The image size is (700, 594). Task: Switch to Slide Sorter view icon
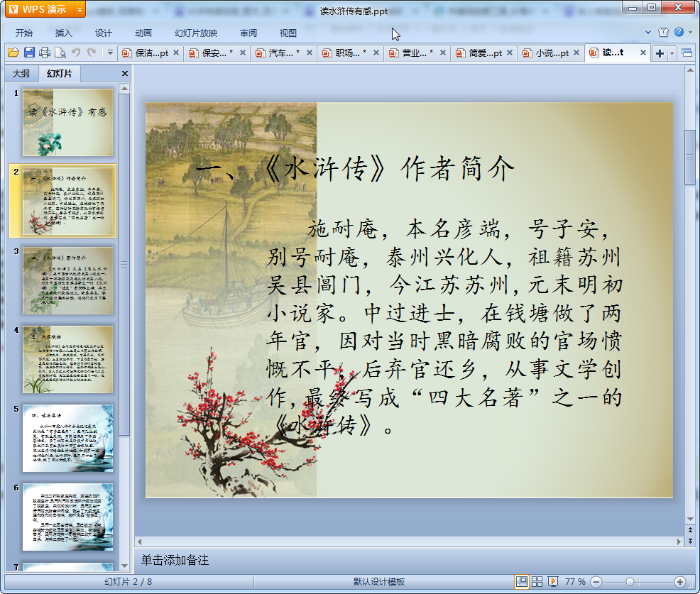point(537,581)
